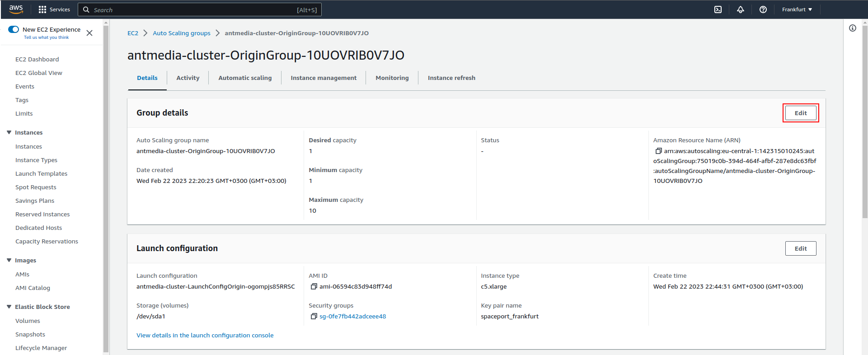Go to the EC2 breadcrumb link

point(133,33)
